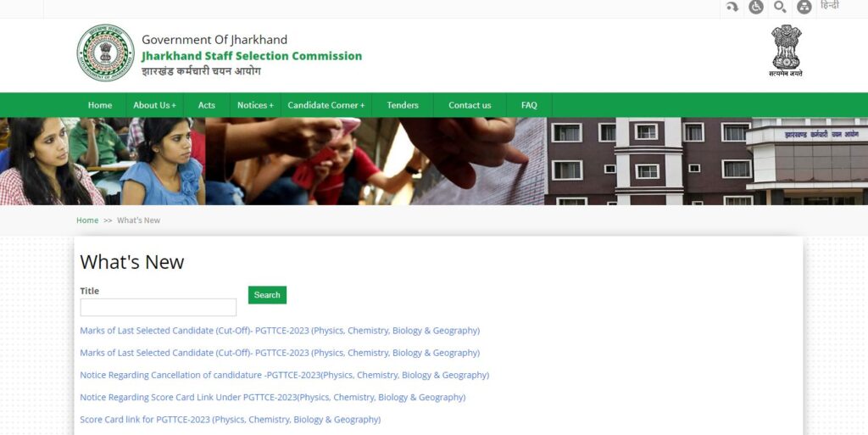
Task: Open Notice Regarding Cancellation of candidature link
Action: click(x=285, y=375)
